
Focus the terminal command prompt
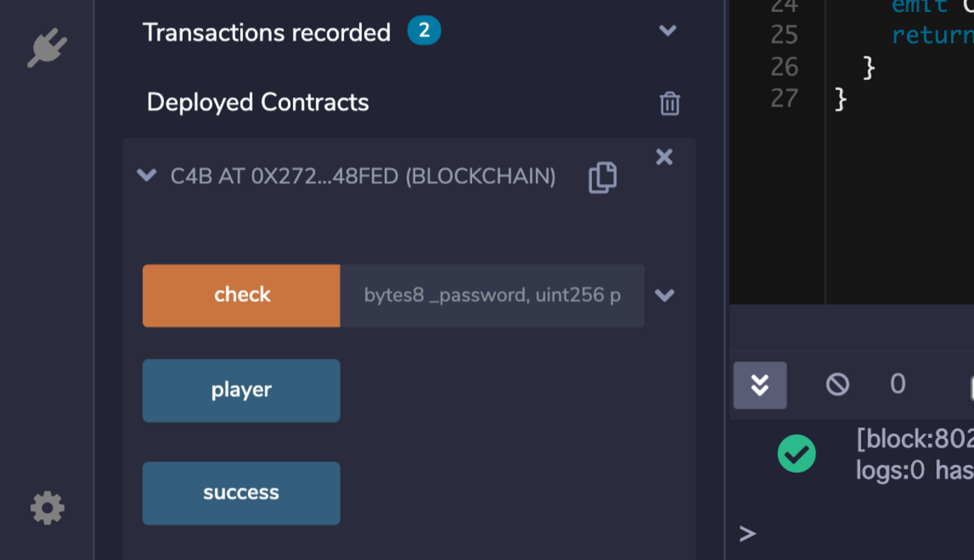click(746, 533)
